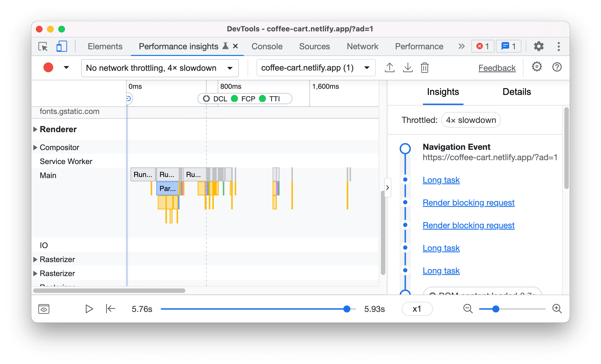Click the download performance trace icon

click(407, 68)
